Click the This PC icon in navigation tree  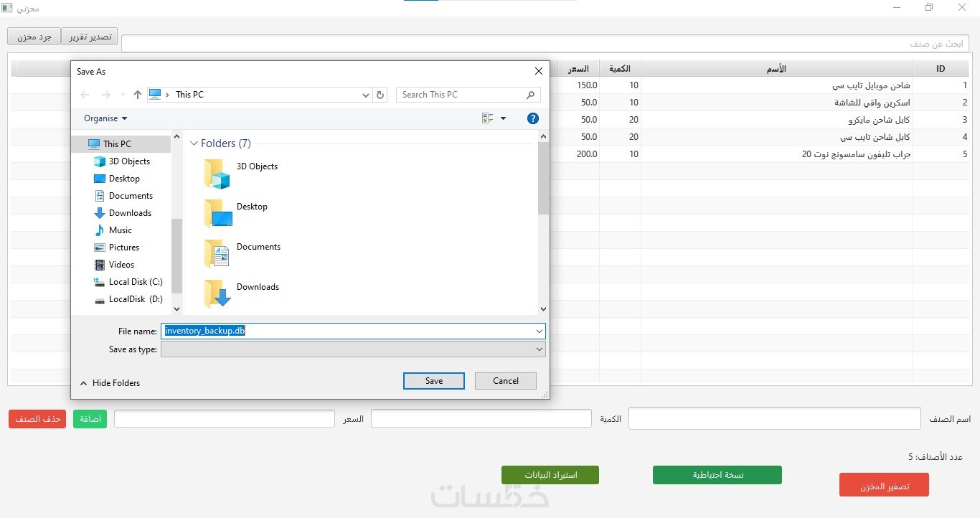click(x=94, y=144)
